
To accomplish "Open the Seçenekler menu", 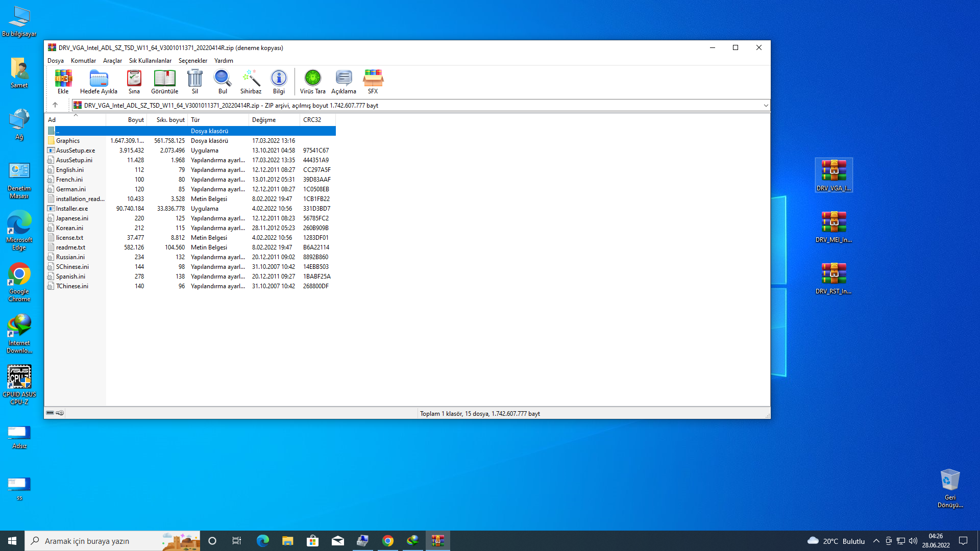I will point(192,61).
